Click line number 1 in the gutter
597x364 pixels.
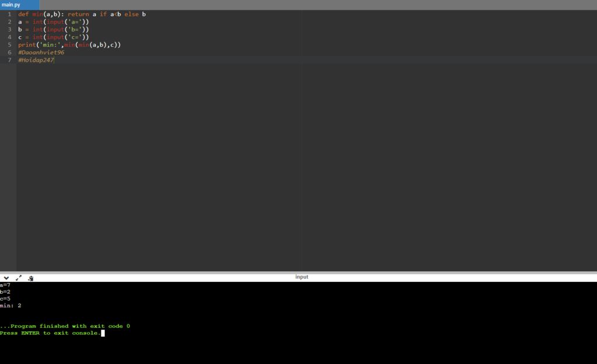pos(9,14)
